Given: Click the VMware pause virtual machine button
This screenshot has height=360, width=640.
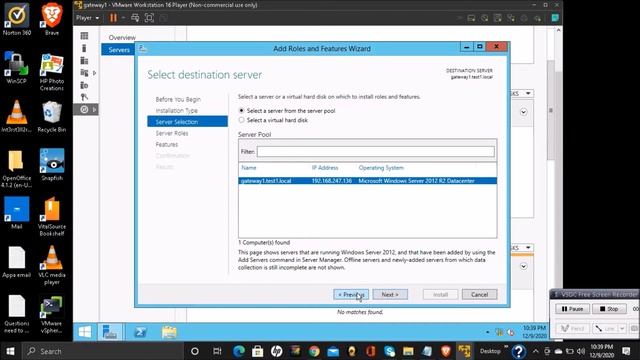Looking at the screenshot, I should [x=113, y=18].
